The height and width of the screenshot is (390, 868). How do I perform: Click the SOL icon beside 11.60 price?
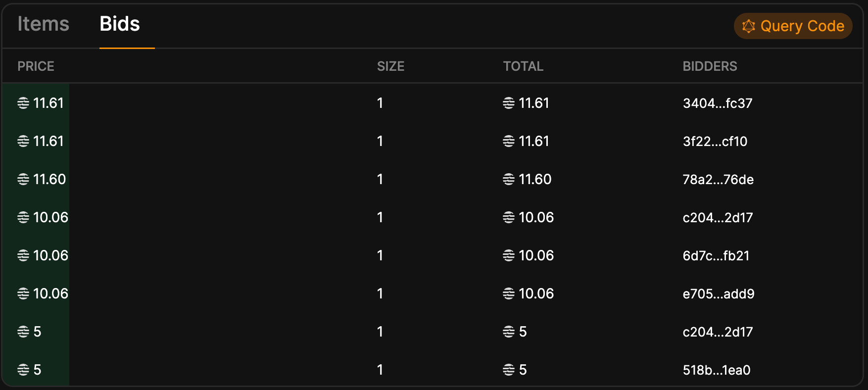click(23, 179)
